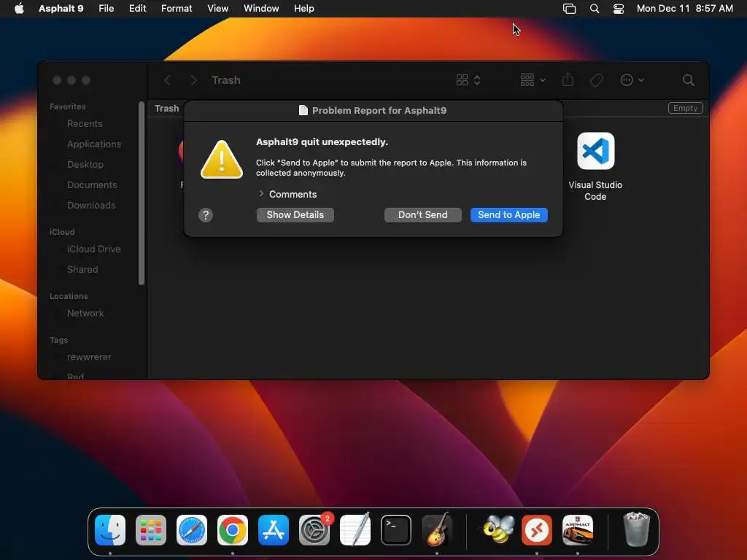Click the Empty button in Trash
Viewport: 747px width, 560px height.
coord(685,108)
